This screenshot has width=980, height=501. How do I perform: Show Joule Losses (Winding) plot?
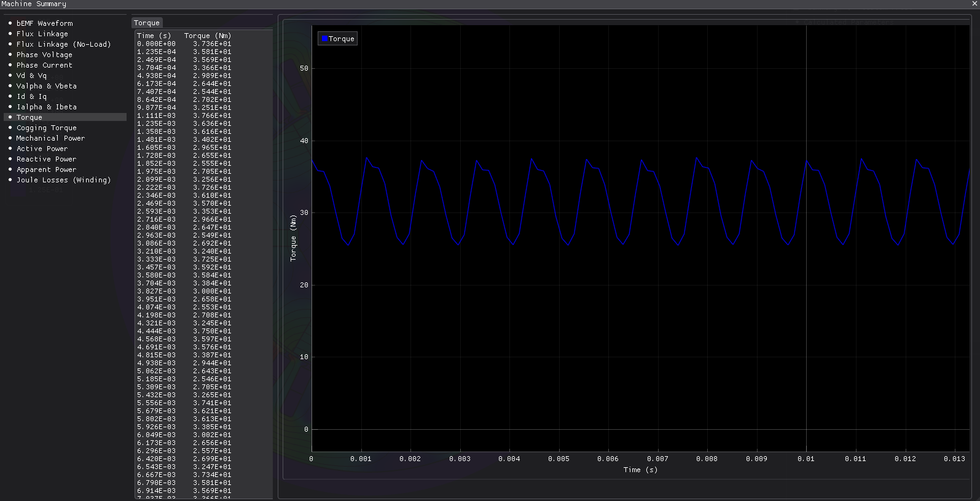pyautogui.click(x=63, y=180)
